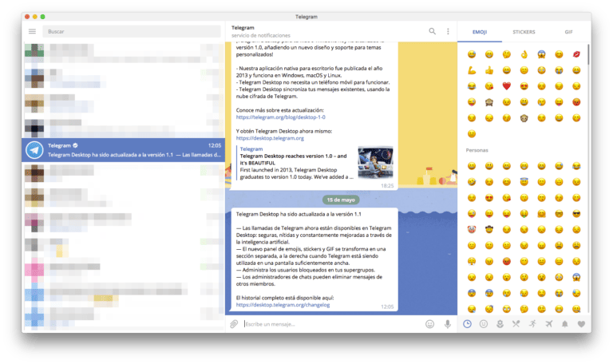Open the desktop.telegram.org/changelog link

tap(283, 305)
